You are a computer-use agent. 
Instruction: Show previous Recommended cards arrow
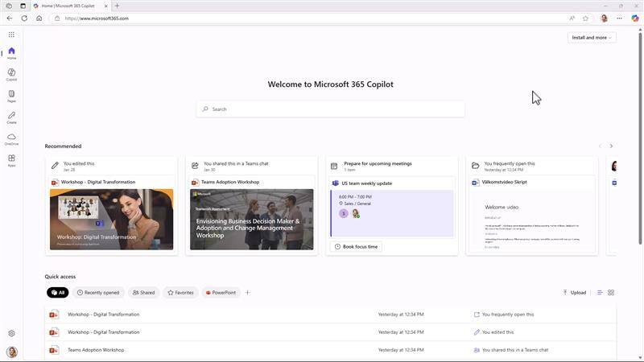(x=600, y=146)
